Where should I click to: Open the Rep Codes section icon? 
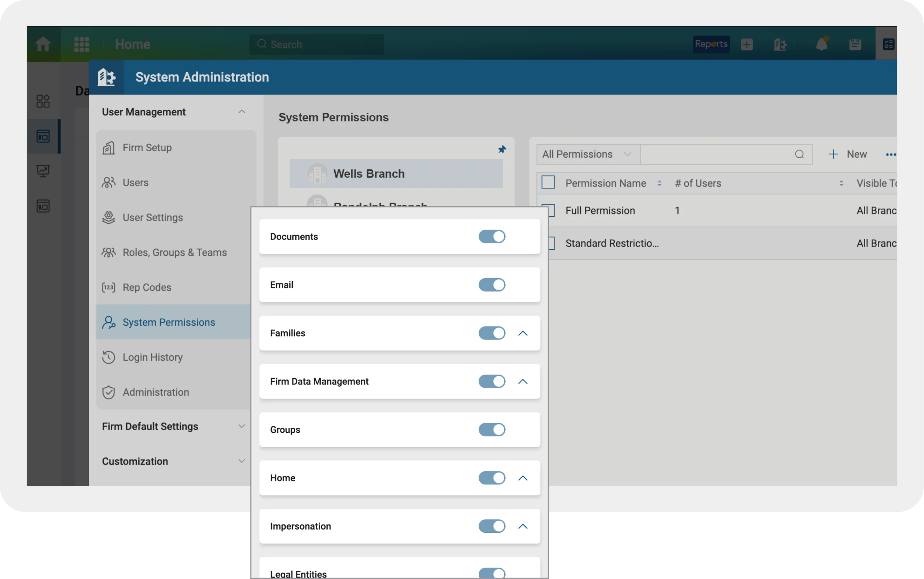108,287
